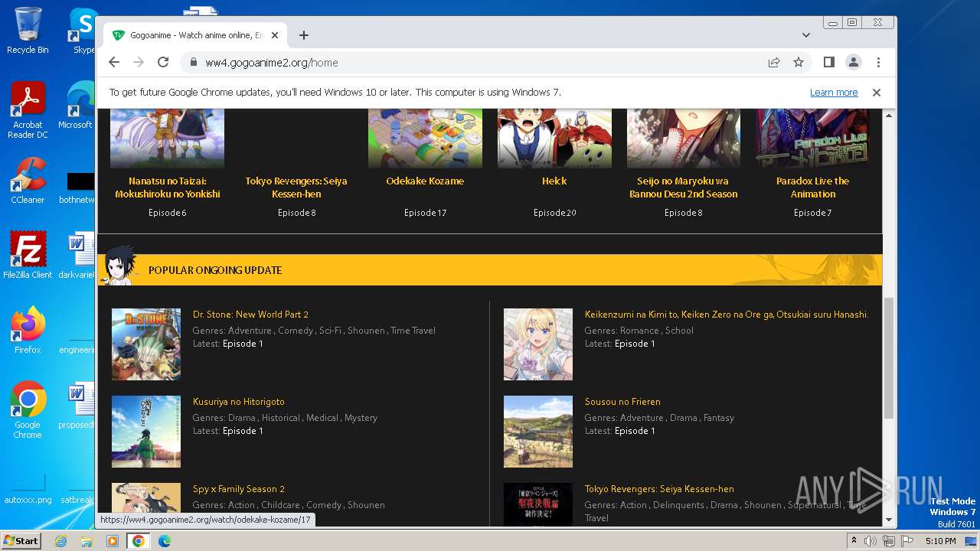980x551 pixels.
Task: Open Sousou no Frieren title
Action: click(622, 402)
